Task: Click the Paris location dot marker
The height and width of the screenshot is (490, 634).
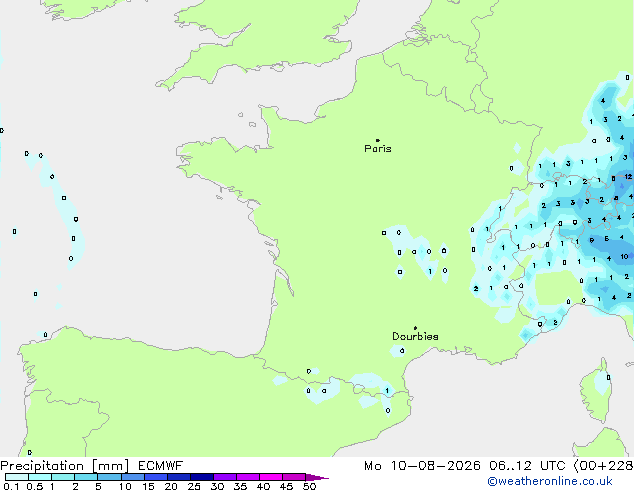Action: click(x=378, y=140)
